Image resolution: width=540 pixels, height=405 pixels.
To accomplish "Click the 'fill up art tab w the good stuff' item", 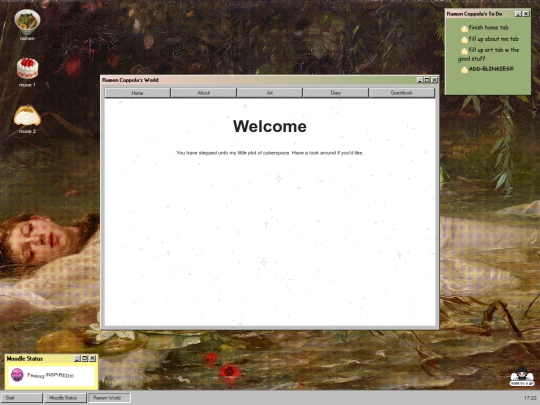I will [488, 54].
